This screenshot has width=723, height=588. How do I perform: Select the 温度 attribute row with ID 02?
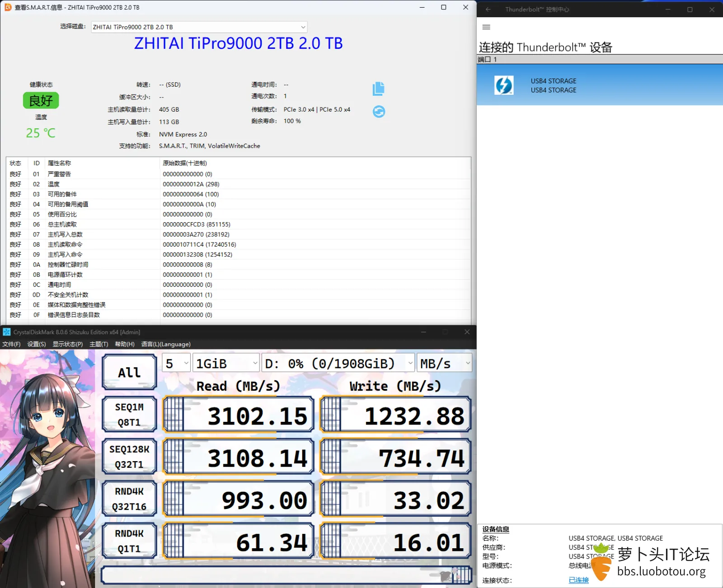tap(238, 184)
